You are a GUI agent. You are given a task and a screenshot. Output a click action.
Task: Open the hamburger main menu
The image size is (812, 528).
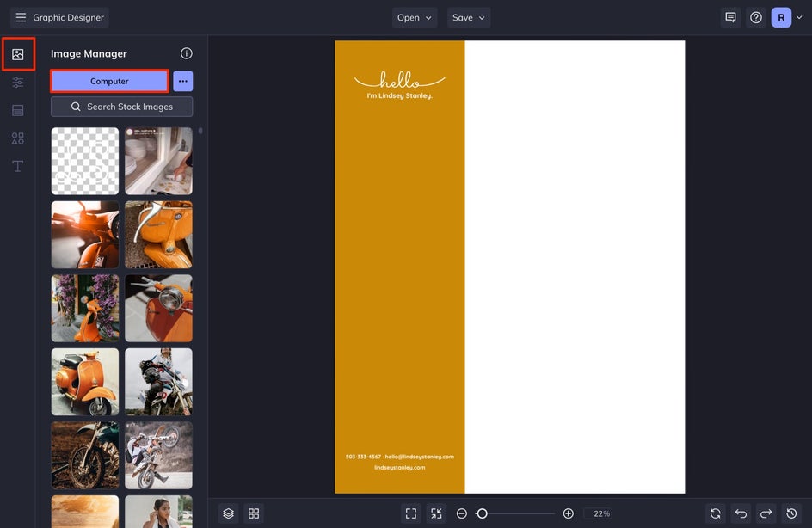pyautogui.click(x=21, y=17)
